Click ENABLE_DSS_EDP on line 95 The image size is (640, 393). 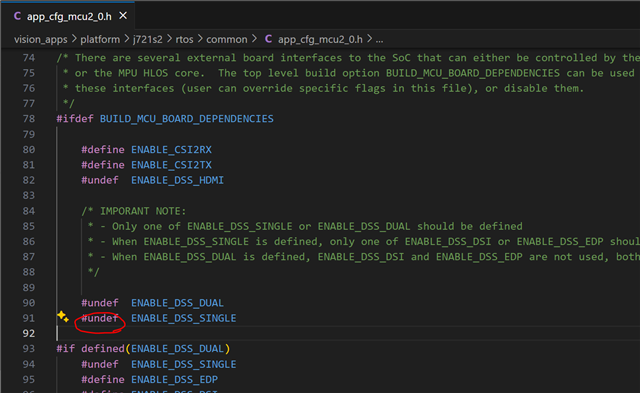click(174, 380)
